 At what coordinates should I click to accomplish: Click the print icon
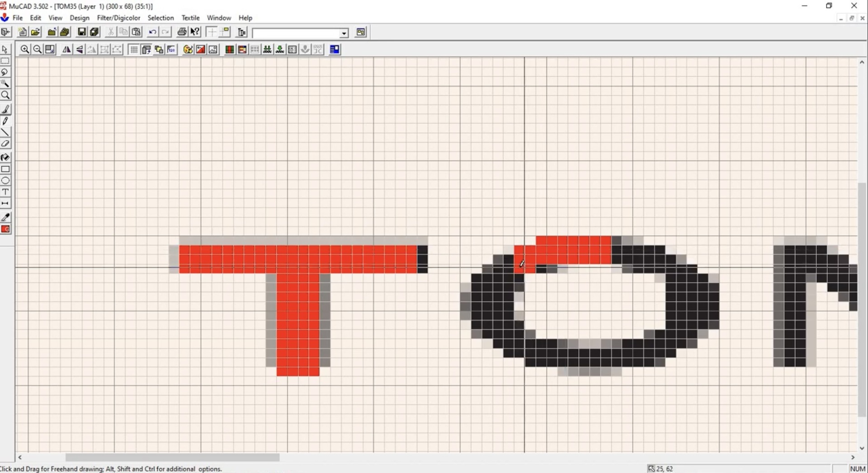click(x=182, y=32)
